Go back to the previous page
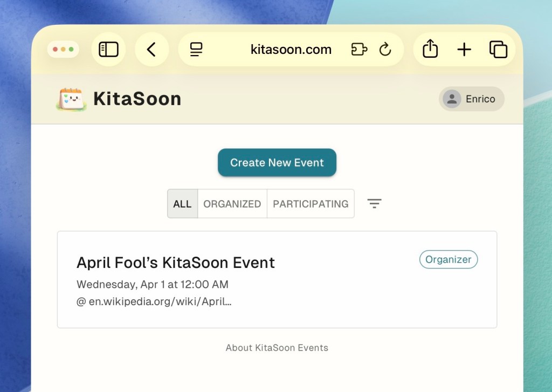This screenshot has height=392, width=552. (x=151, y=50)
